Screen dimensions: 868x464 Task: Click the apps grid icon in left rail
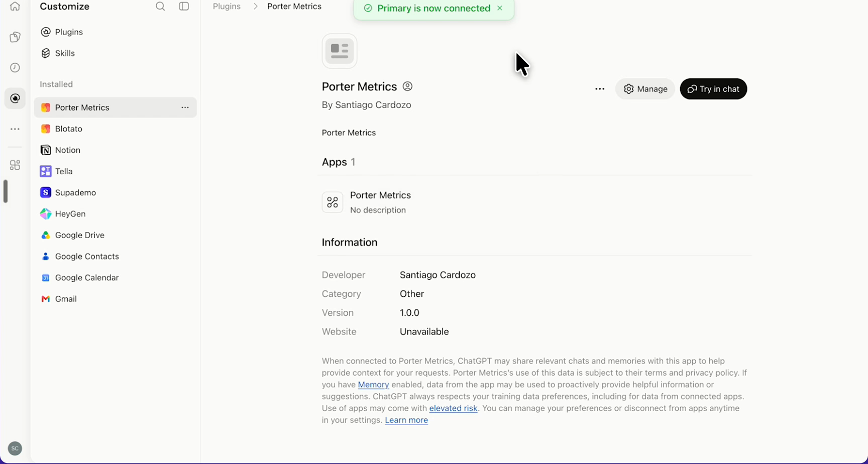[15, 165]
